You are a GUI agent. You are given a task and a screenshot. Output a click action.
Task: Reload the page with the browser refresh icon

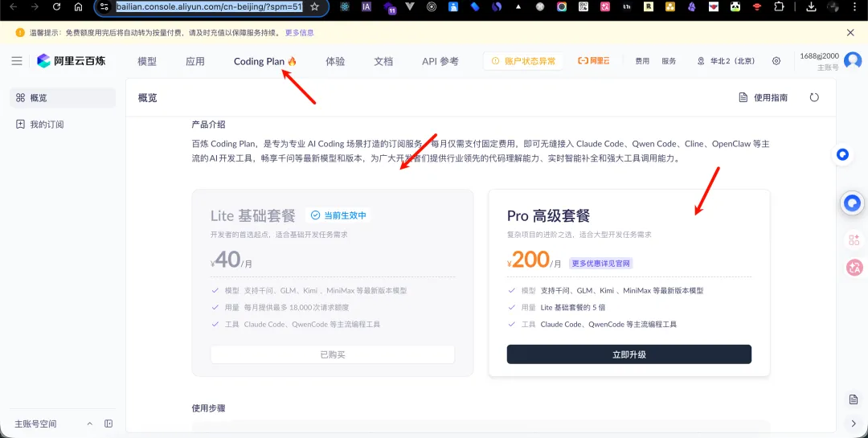[x=56, y=6]
